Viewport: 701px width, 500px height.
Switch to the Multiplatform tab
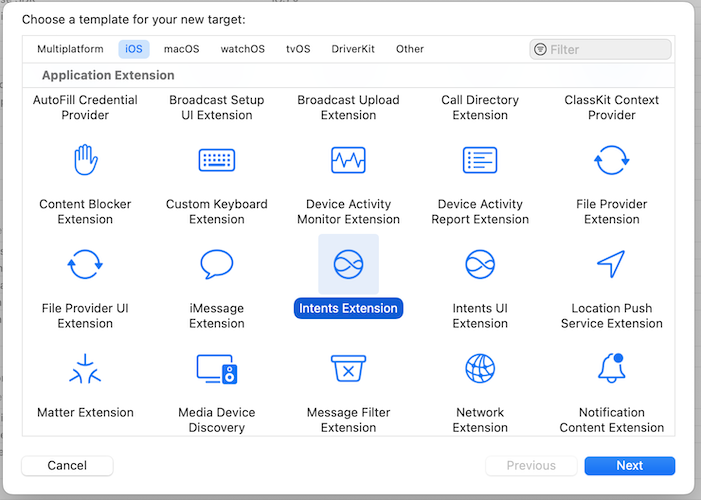pos(70,49)
